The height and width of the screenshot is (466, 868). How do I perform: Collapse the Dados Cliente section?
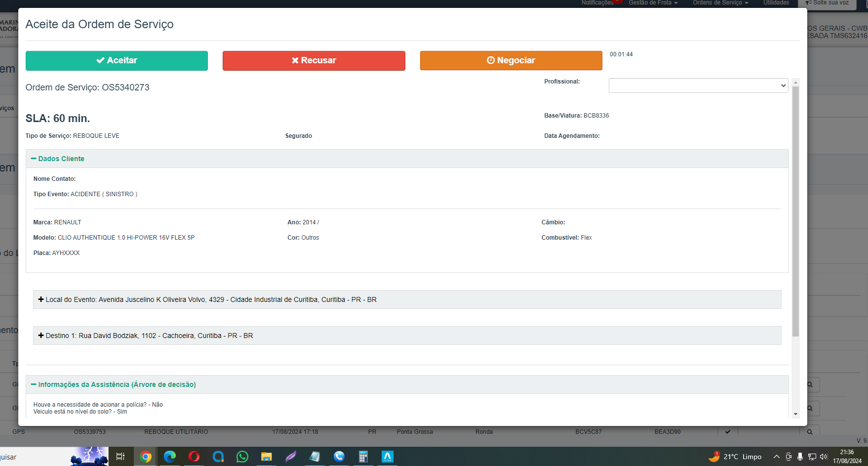click(x=58, y=159)
